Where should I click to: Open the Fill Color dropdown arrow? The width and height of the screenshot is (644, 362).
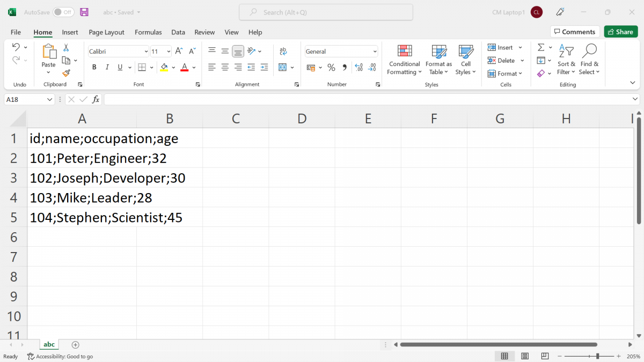coord(173,68)
